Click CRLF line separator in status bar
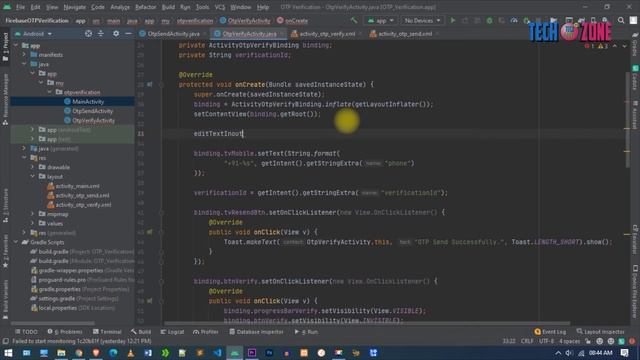Image resolution: width=640 pixels, height=360 pixels. [527, 341]
